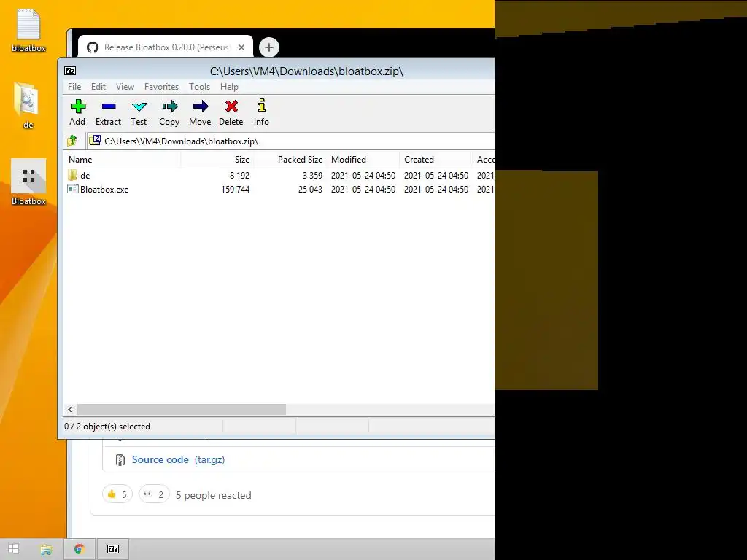Click the 7-Zip taskbar button
Viewport: 747px width, 560px height.
click(113, 550)
